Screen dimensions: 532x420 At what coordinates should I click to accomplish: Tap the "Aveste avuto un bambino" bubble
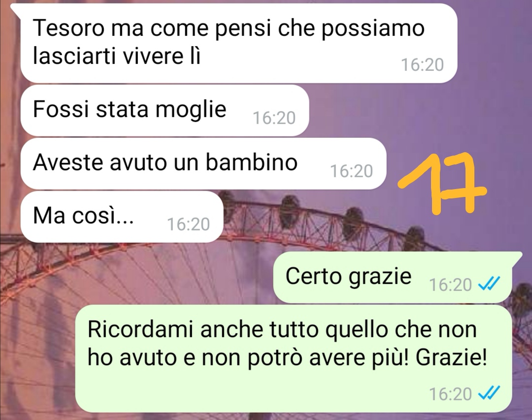tap(203, 163)
